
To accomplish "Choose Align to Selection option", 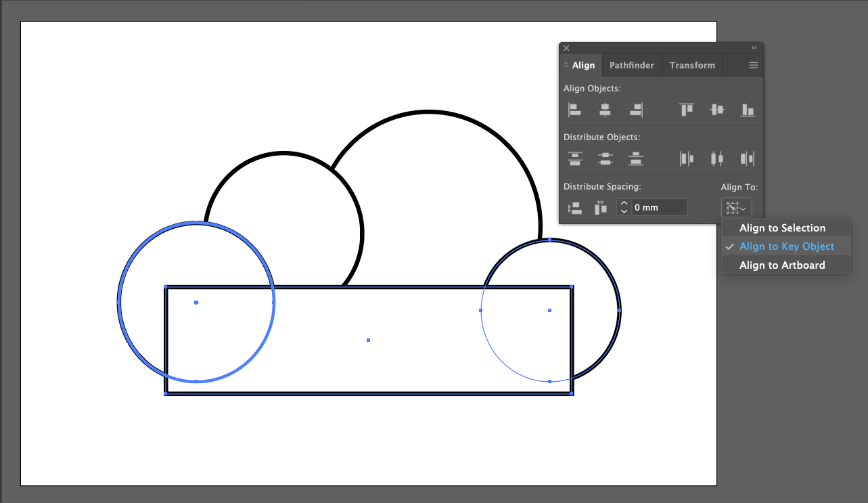I will tap(782, 228).
